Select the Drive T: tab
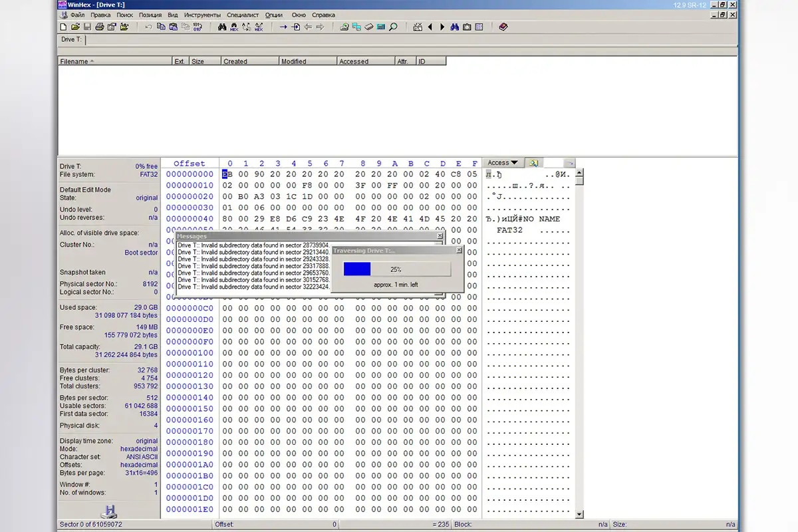This screenshot has width=798, height=532. 72,40
